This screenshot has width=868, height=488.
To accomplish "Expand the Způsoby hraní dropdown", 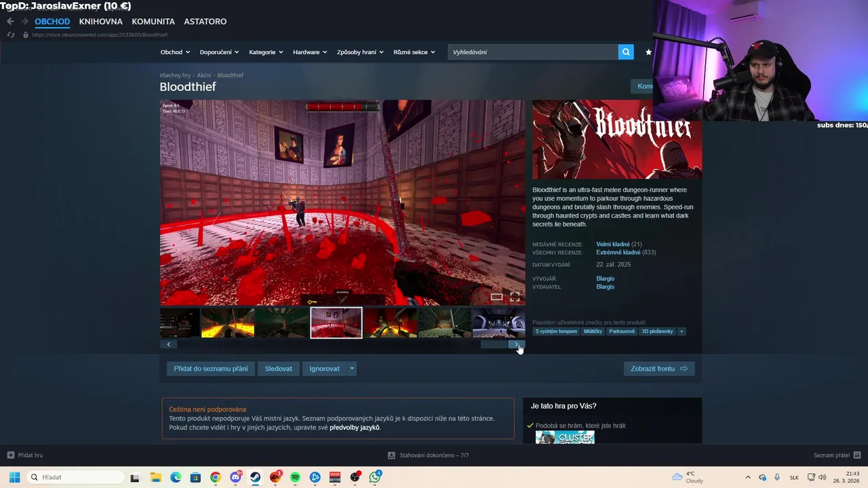I will pyautogui.click(x=360, y=52).
